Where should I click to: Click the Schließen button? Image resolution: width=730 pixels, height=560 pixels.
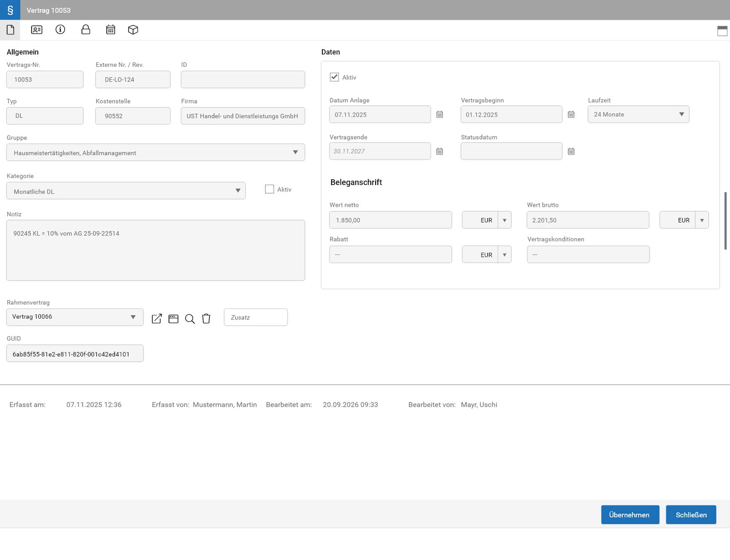691,515
